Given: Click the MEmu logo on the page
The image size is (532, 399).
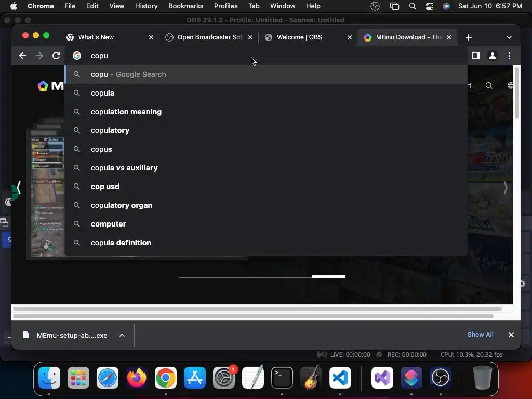Looking at the screenshot, I should [50, 86].
